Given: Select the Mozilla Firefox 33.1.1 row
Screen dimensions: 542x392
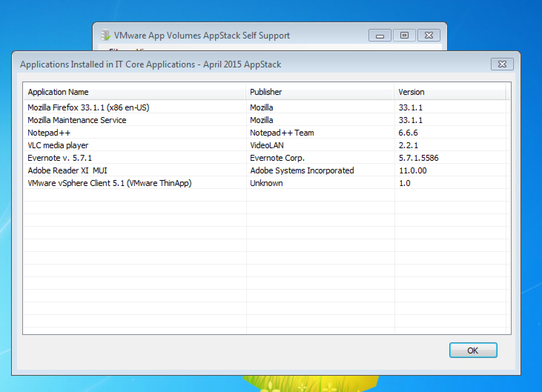Looking at the screenshot, I should point(88,107).
